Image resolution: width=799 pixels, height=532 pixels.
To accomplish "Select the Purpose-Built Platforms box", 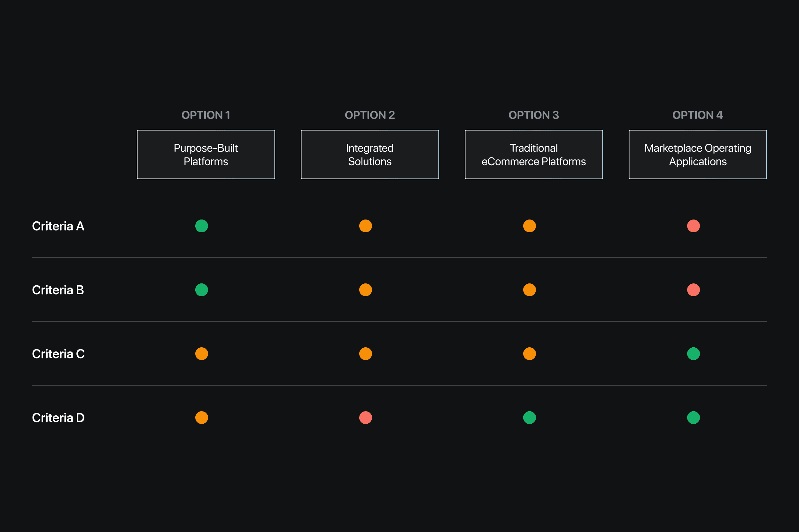I will [206, 154].
